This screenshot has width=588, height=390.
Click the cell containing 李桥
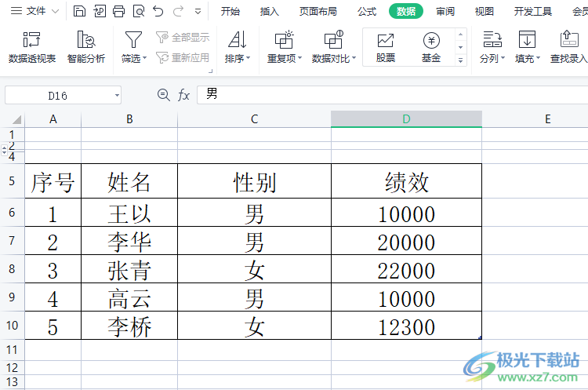click(x=129, y=325)
